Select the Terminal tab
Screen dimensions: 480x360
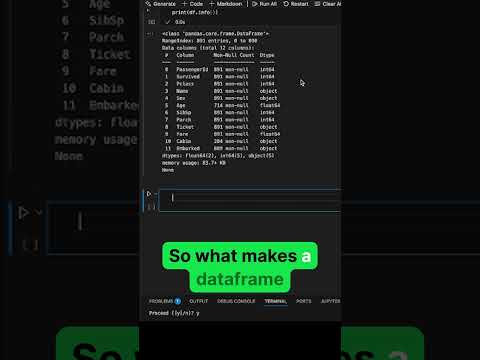tap(276, 301)
